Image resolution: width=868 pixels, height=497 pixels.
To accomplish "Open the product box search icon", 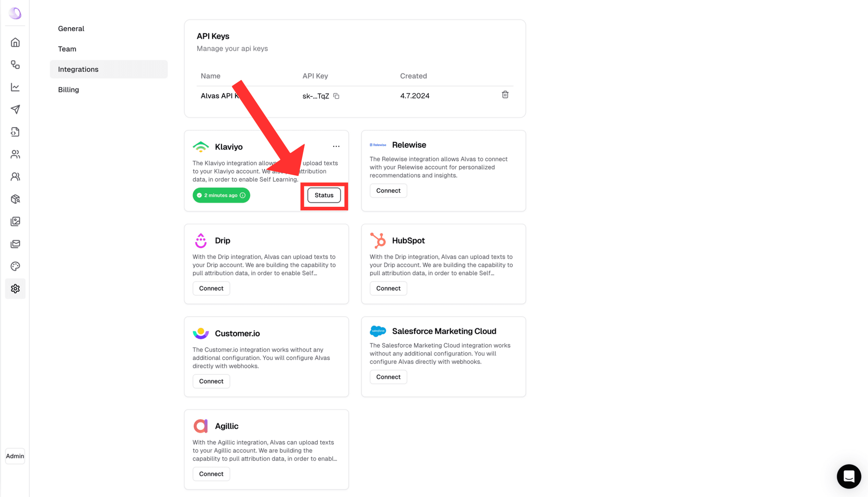I will click(x=15, y=199).
